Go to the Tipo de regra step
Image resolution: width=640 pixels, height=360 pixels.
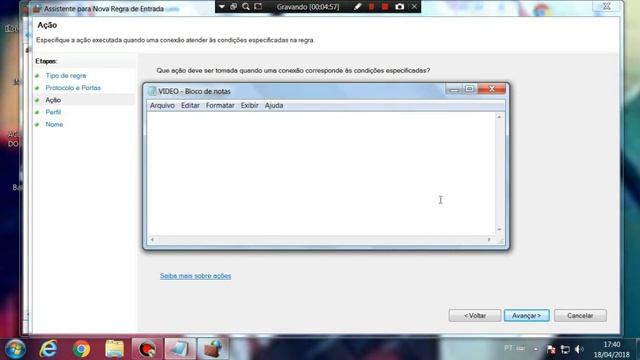[x=66, y=76]
